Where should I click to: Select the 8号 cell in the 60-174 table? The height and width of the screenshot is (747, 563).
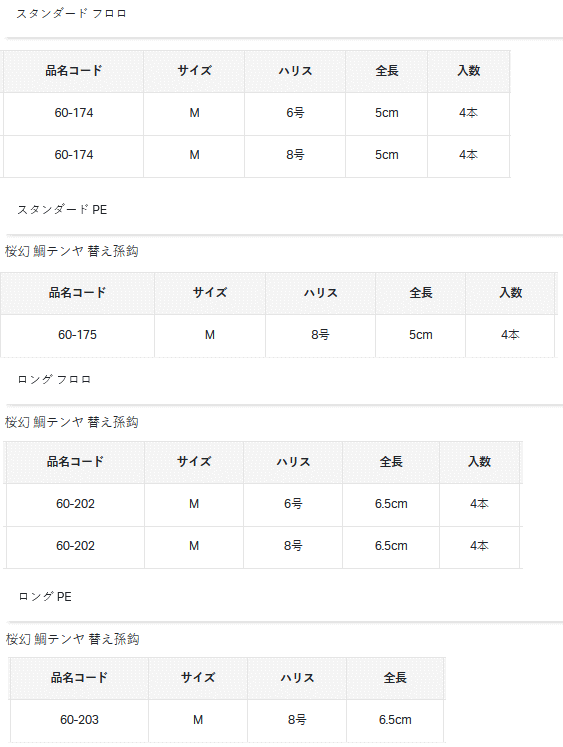295,155
